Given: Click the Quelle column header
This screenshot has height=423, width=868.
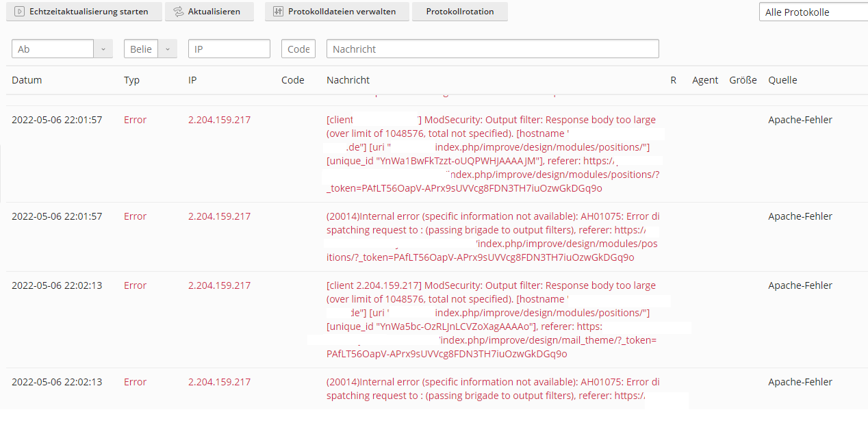Looking at the screenshot, I should (782, 80).
